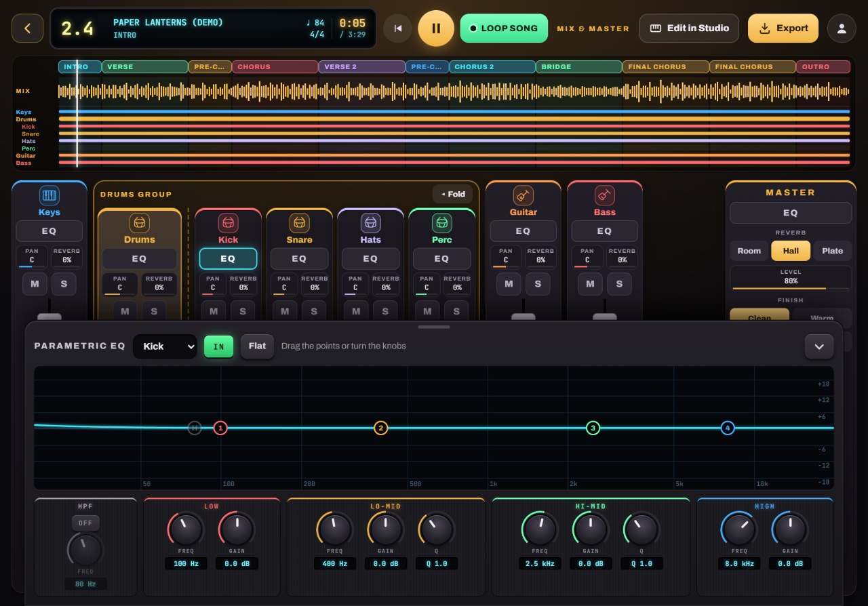The width and height of the screenshot is (868, 606).
Task: Mute the Kick track
Action: [214, 311]
